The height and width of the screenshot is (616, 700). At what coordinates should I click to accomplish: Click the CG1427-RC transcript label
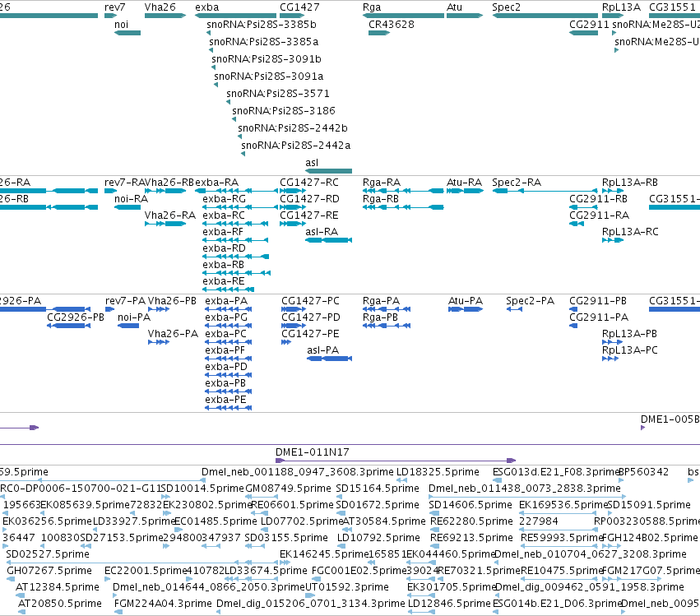pyautogui.click(x=309, y=182)
